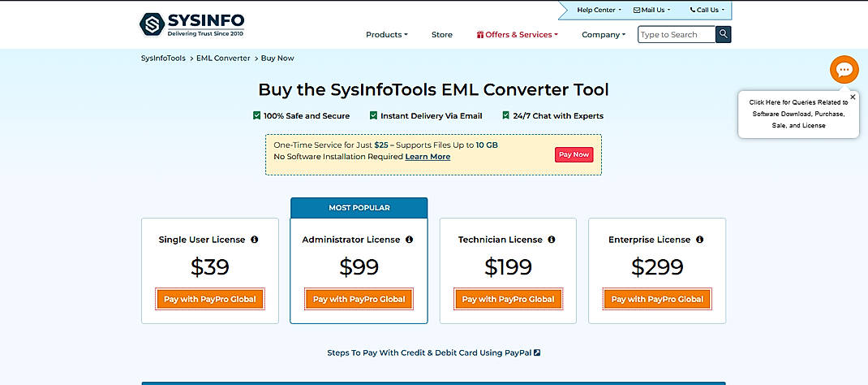Image resolution: width=868 pixels, height=385 pixels.
Task: Click the Learn More link
Action: [x=428, y=157]
